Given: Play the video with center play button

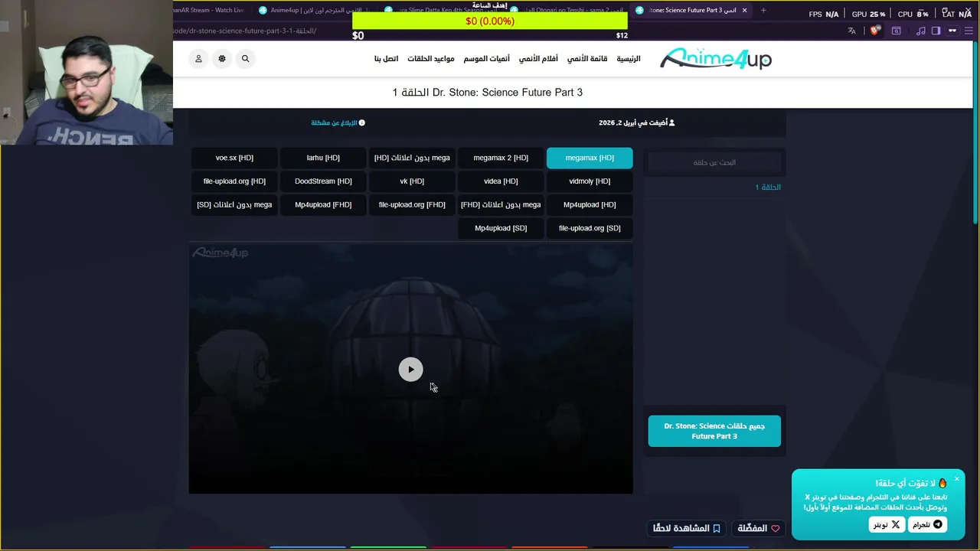Looking at the screenshot, I should (410, 370).
